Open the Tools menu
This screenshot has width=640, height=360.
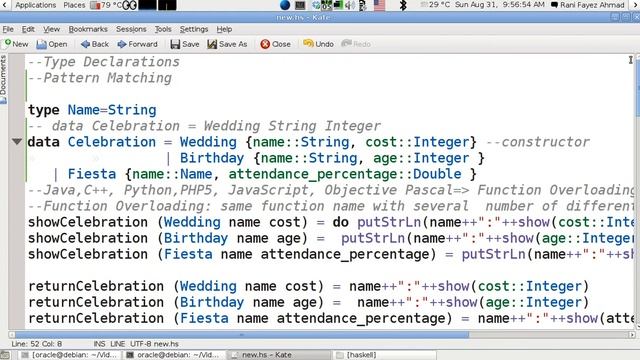[163, 29]
